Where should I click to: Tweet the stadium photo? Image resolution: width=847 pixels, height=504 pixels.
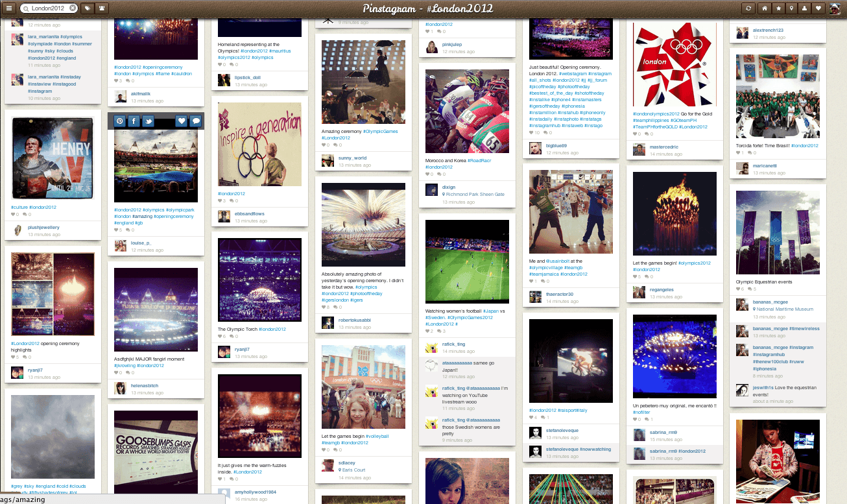point(148,121)
